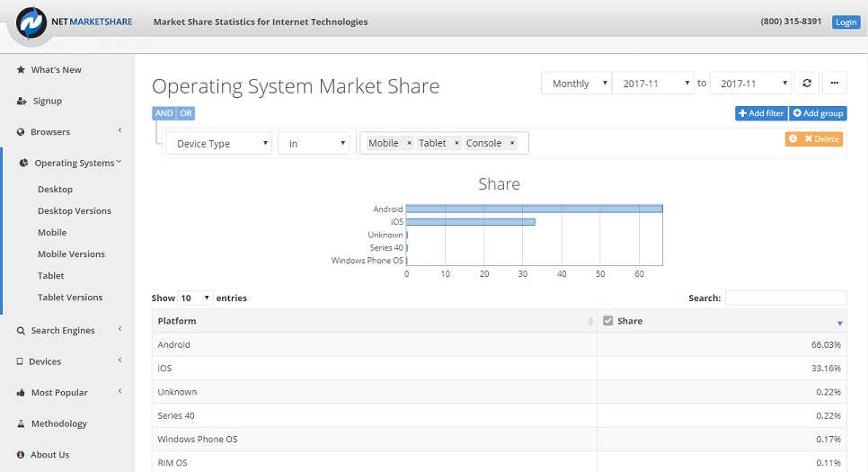Viewport: 868px width, 472px height.
Task: Click the magnifier icon beside Search Engines
Action: 21,331
